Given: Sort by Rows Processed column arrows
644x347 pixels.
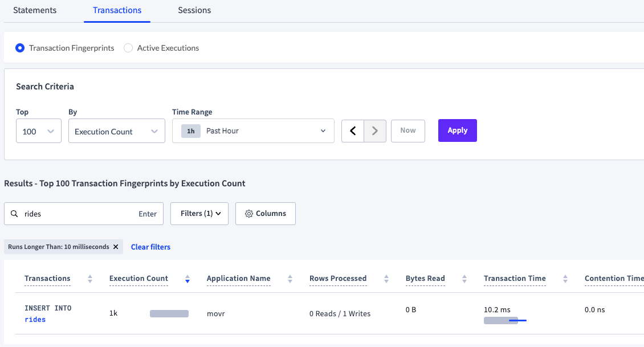Looking at the screenshot, I should click(386, 279).
